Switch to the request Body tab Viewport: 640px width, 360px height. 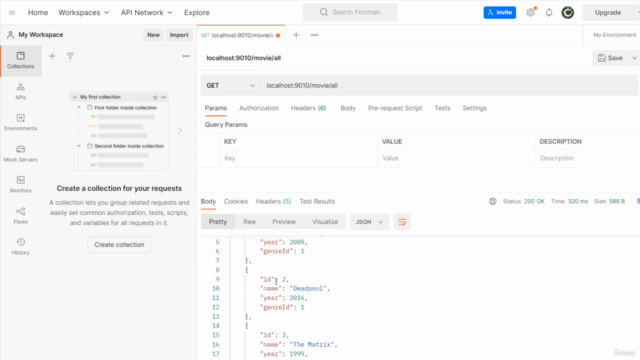(x=348, y=108)
